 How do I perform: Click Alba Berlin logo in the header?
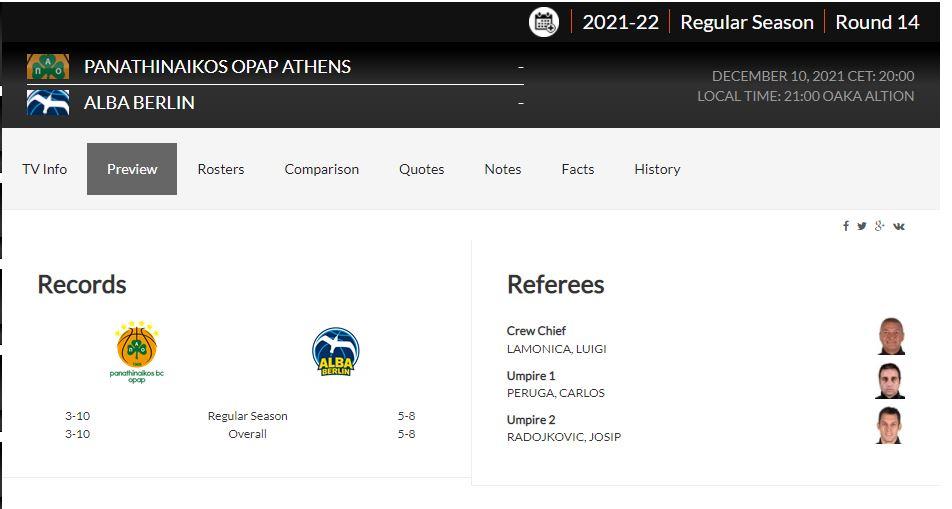click(48, 102)
